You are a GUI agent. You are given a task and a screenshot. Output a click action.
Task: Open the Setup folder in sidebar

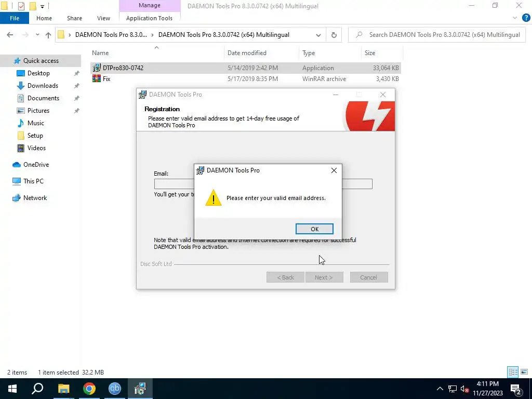click(35, 136)
